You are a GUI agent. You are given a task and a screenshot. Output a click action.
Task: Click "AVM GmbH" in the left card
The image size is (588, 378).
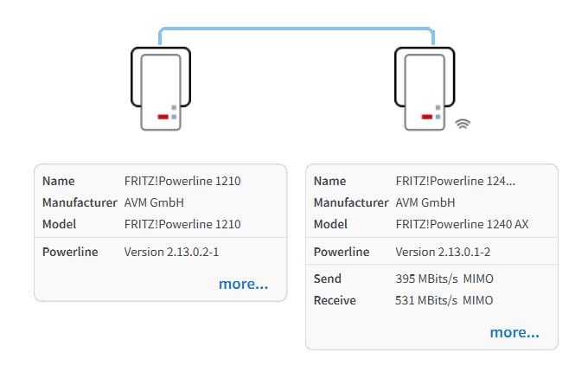tap(155, 202)
